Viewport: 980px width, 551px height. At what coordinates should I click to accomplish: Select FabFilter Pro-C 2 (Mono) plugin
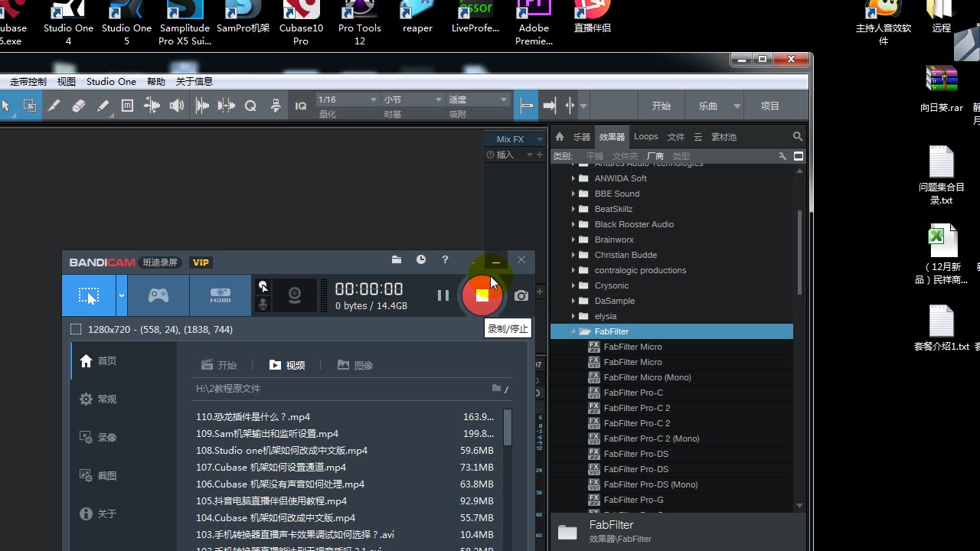pyautogui.click(x=652, y=439)
